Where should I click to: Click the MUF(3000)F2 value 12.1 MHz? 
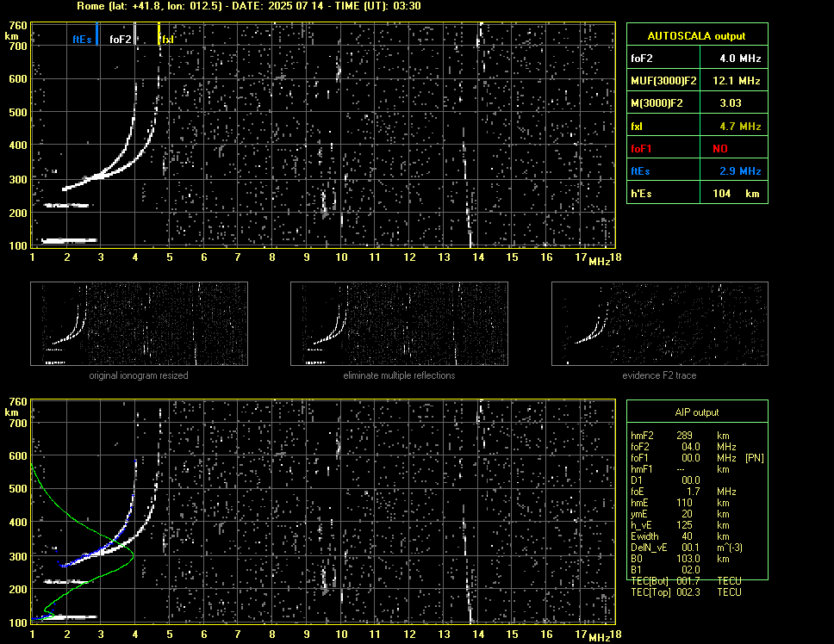(736, 81)
